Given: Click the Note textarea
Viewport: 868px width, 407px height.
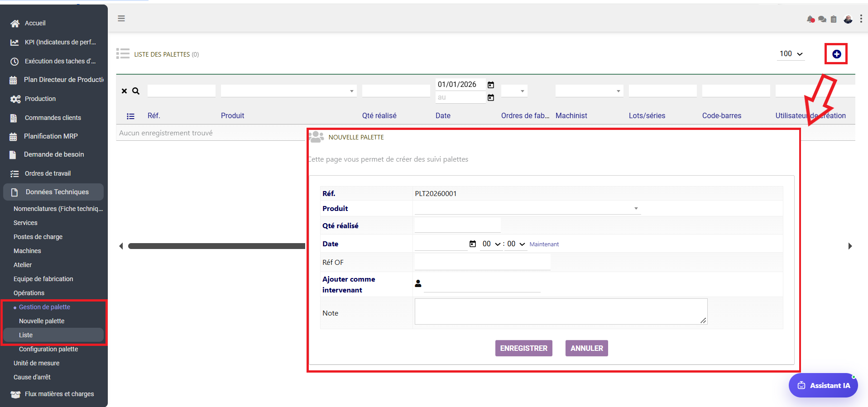Looking at the screenshot, I should 561,311.
